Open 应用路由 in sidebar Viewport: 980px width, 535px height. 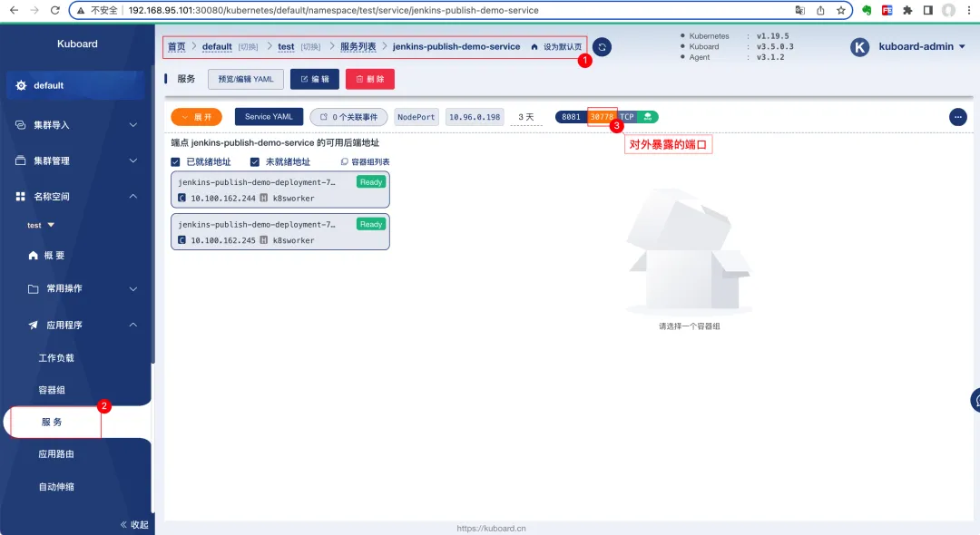click(56, 454)
